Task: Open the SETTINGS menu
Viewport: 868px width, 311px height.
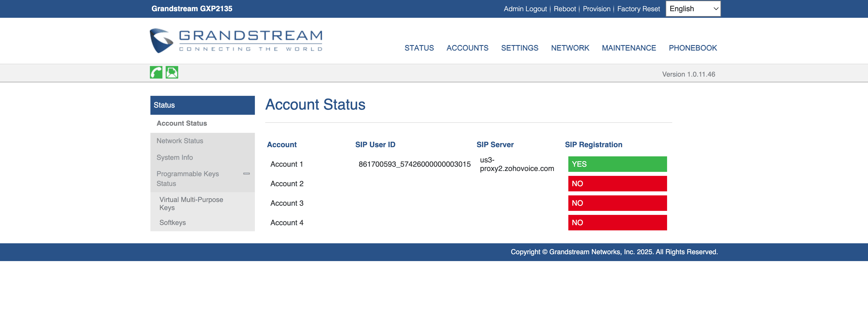Action: [x=519, y=48]
